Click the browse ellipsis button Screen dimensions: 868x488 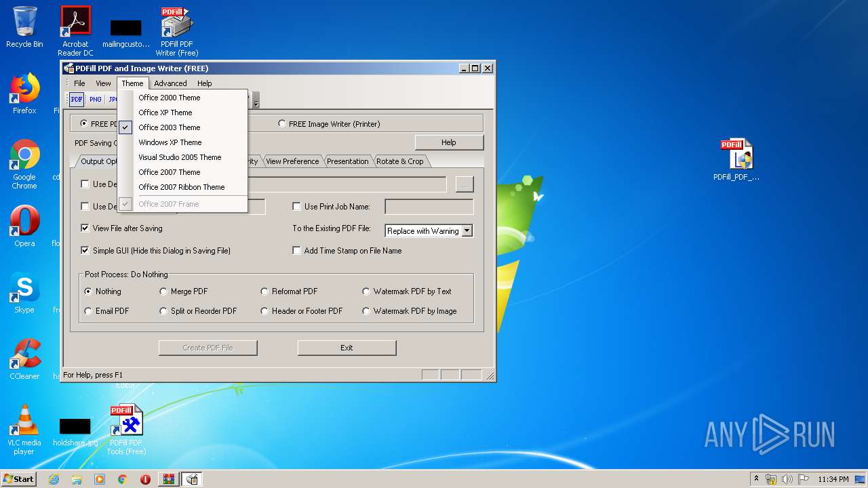pos(465,184)
